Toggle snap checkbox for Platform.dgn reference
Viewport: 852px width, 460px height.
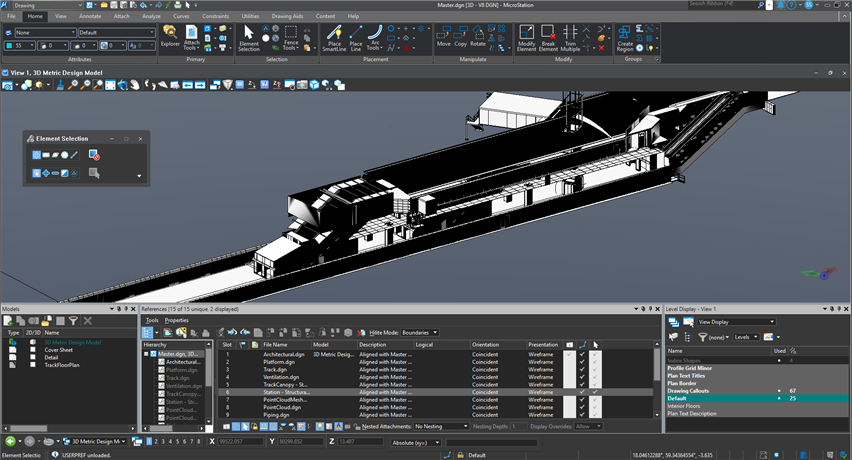coord(582,362)
